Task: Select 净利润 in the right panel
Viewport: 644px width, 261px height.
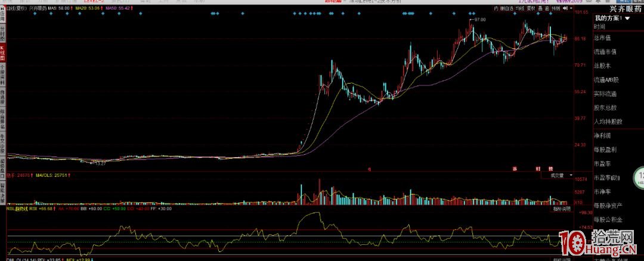Action: tap(602, 136)
